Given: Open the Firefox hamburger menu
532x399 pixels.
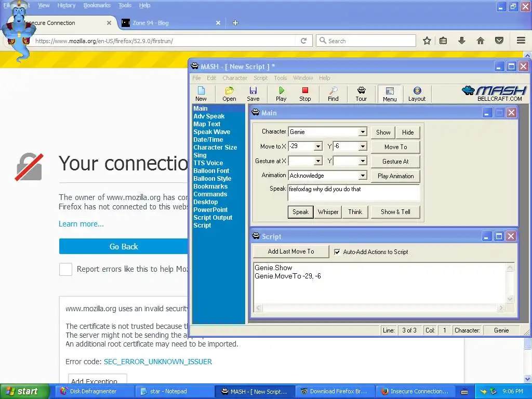Looking at the screenshot, I should pos(521,41).
